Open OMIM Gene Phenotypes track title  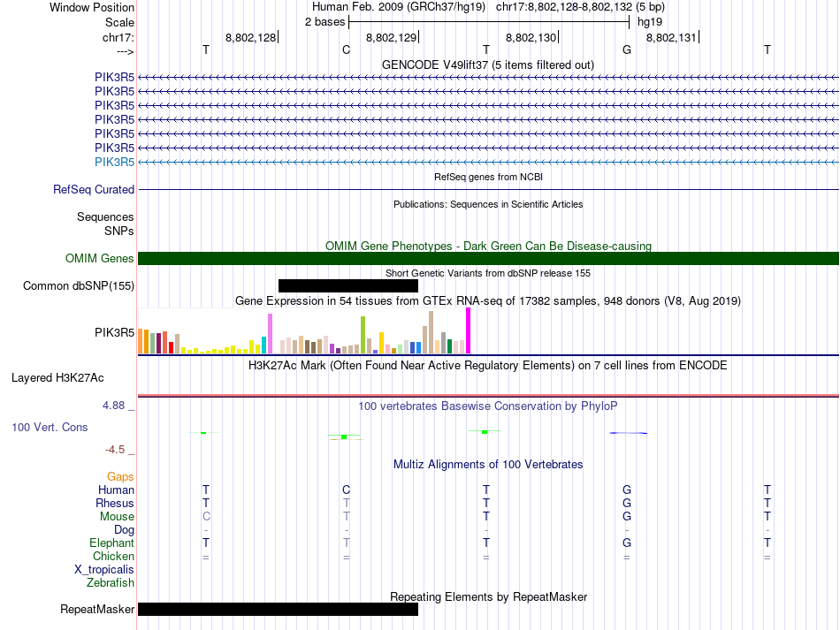click(x=488, y=246)
